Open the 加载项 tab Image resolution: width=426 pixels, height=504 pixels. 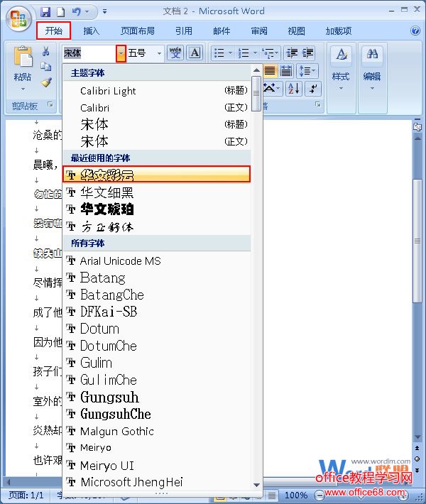coord(339,31)
